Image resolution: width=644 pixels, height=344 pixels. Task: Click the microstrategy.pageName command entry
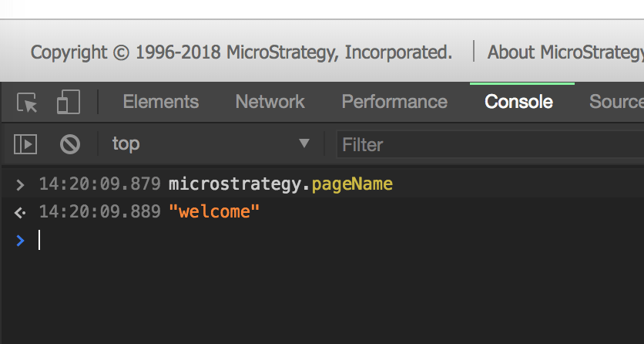(x=280, y=184)
